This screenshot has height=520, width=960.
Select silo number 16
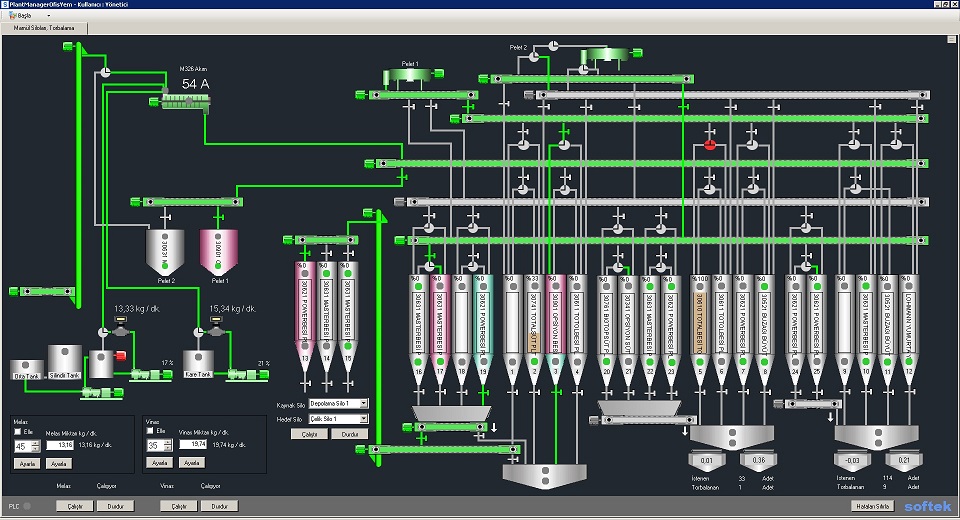[x=419, y=328]
